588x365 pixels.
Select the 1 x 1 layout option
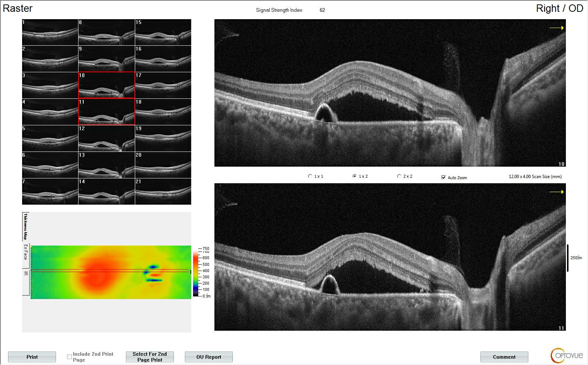click(x=310, y=176)
